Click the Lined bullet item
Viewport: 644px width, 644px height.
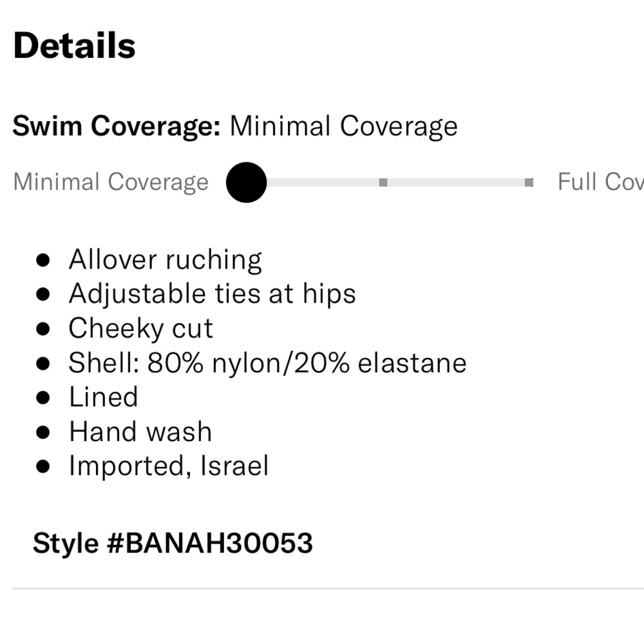click(x=104, y=397)
